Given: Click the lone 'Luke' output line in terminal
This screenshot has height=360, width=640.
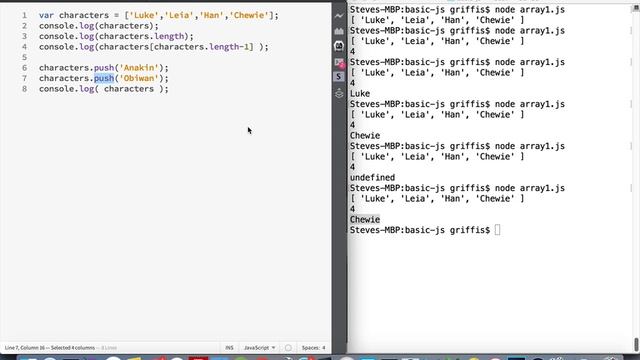Looking at the screenshot, I should 360,93.
